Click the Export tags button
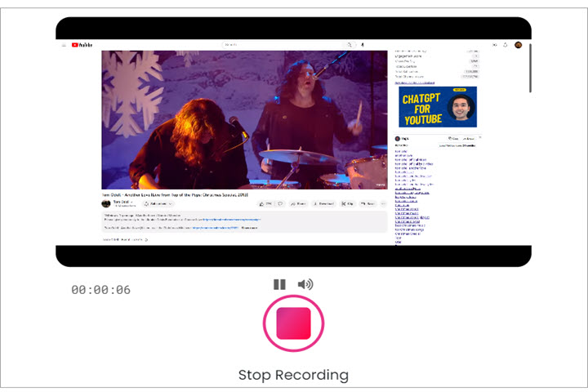The image size is (588, 392). pyautogui.click(x=469, y=138)
